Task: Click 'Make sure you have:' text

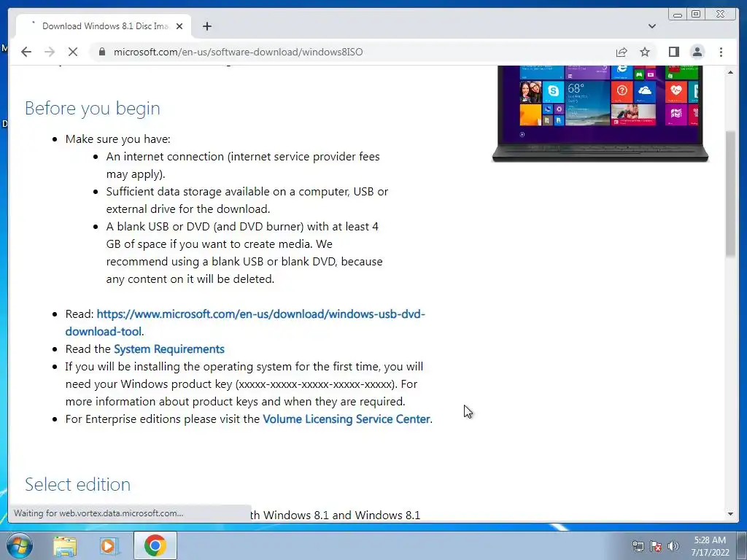Action: point(117,139)
